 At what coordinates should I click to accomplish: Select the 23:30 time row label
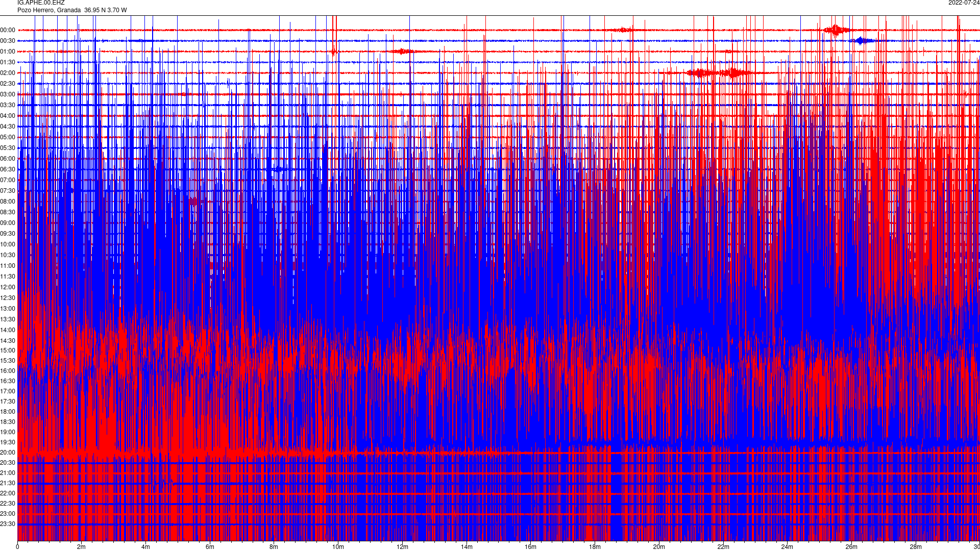(x=8, y=524)
